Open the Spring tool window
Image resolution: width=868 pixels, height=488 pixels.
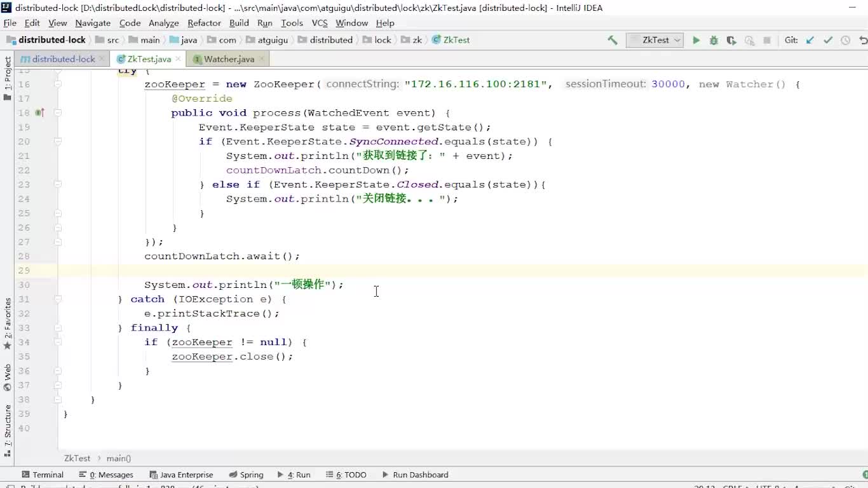pyautogui.click(x=246, y=475)
